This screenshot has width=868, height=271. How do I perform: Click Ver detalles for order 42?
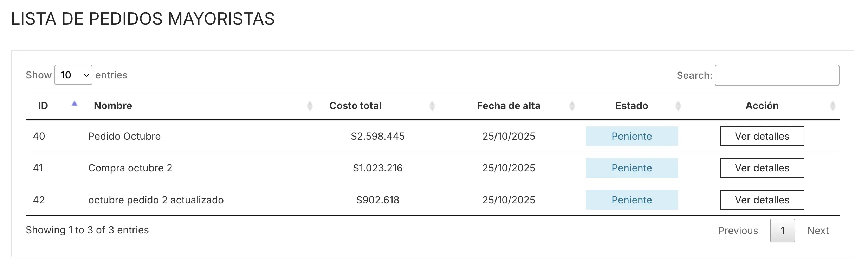(762, 200)
